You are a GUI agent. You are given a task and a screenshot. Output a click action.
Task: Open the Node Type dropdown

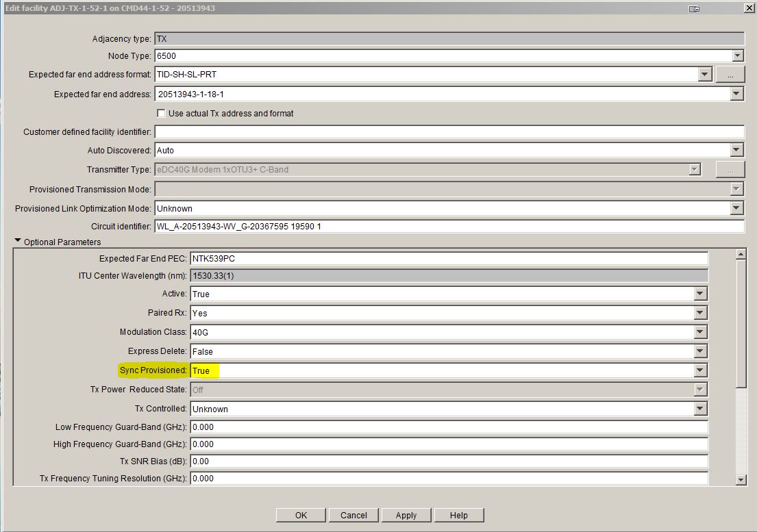tap(737, 56)
